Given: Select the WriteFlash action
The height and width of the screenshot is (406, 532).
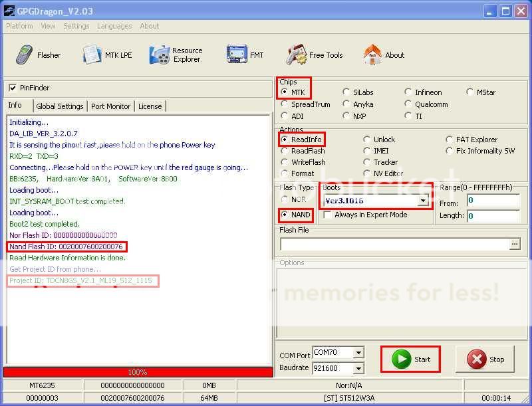Looking at the screenshot, I should coord(285,162).
